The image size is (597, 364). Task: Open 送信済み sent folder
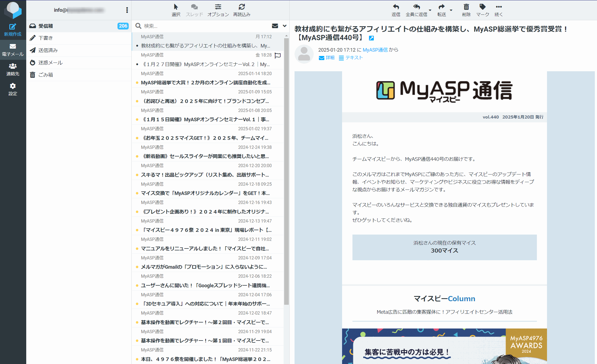[x=79, y=50]
